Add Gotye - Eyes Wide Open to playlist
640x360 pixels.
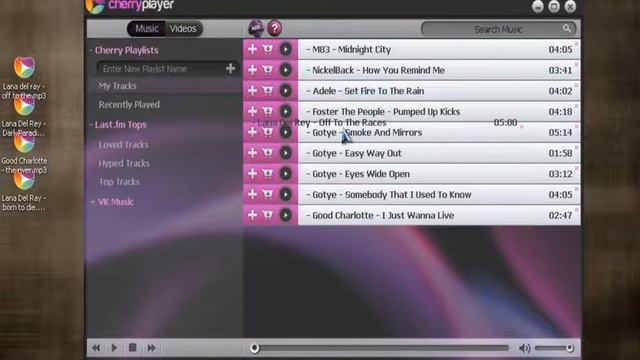click(x=253, y=174)
